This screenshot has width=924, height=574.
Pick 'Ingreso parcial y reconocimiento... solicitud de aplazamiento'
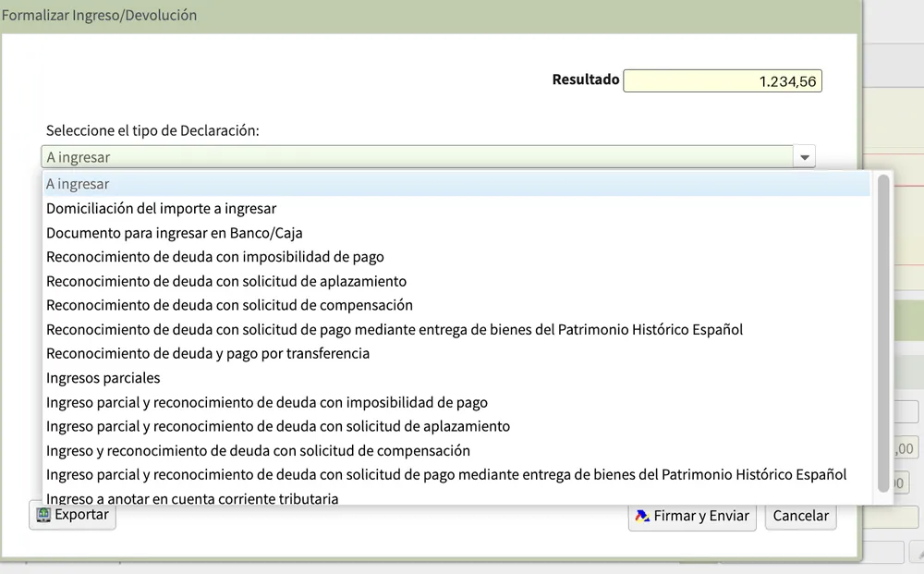click(456, 426)
